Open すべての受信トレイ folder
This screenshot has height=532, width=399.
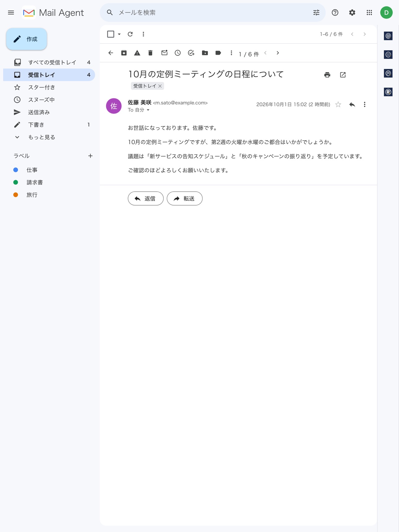coord(49,62)
